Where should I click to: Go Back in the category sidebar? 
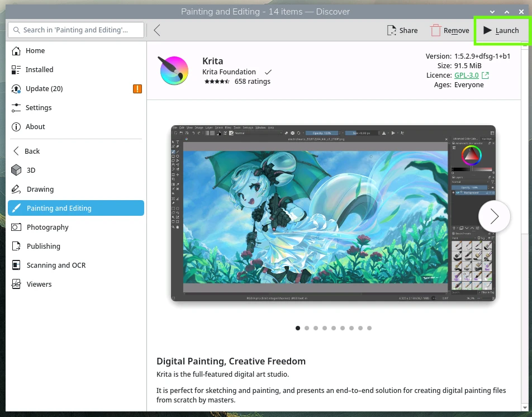[32, 151]
